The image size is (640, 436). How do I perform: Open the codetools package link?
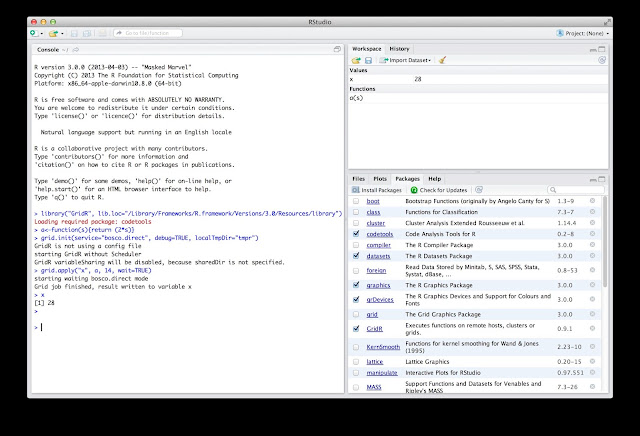click(380, 234)
